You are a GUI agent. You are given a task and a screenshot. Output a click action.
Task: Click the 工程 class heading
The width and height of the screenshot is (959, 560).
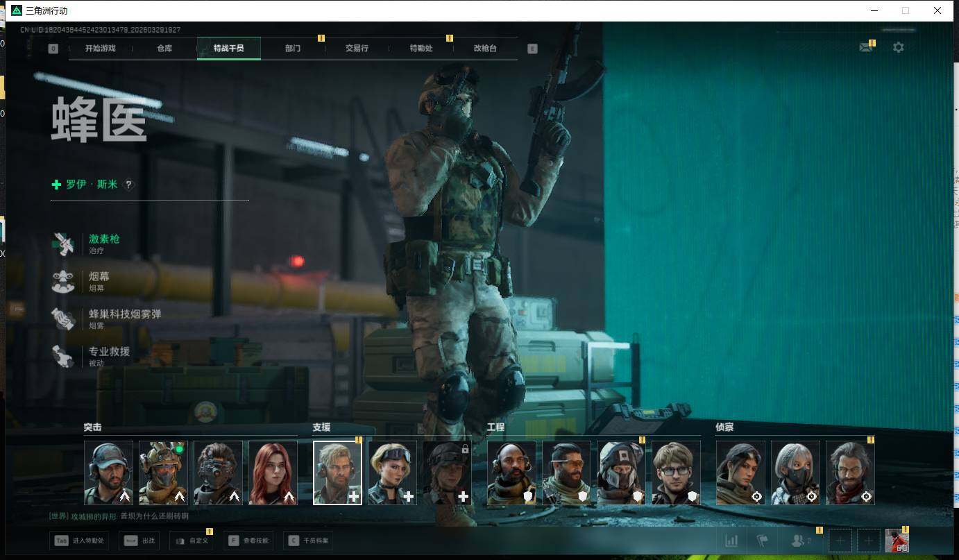pos(495,427)
